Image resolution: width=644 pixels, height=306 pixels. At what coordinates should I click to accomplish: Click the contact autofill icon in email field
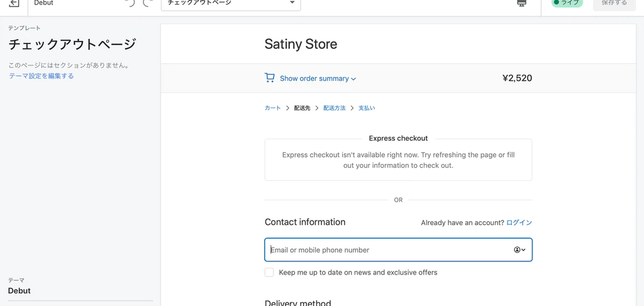[519, 249]
